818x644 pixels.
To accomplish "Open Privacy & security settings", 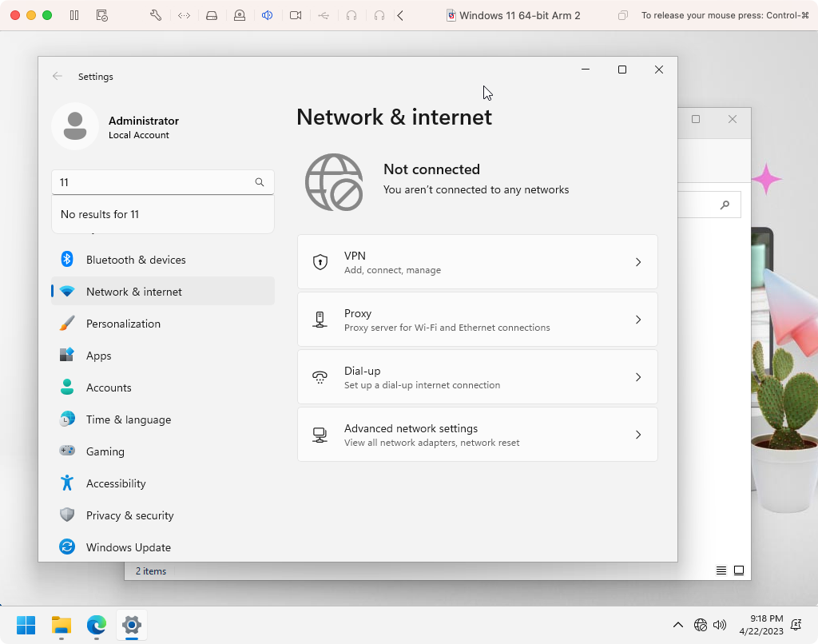I will pos(163,515).
